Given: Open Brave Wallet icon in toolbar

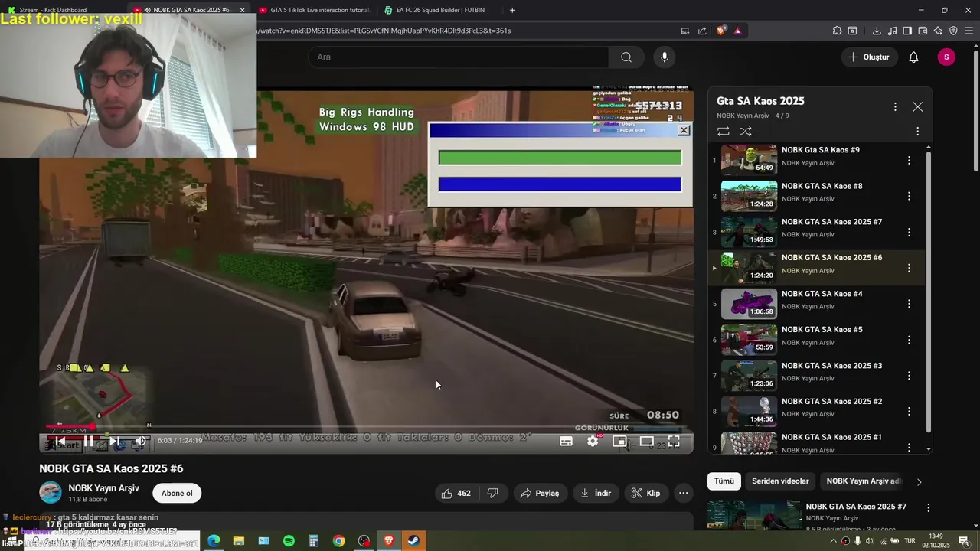Looking at the screenshot, I should [x=923, y=31].
